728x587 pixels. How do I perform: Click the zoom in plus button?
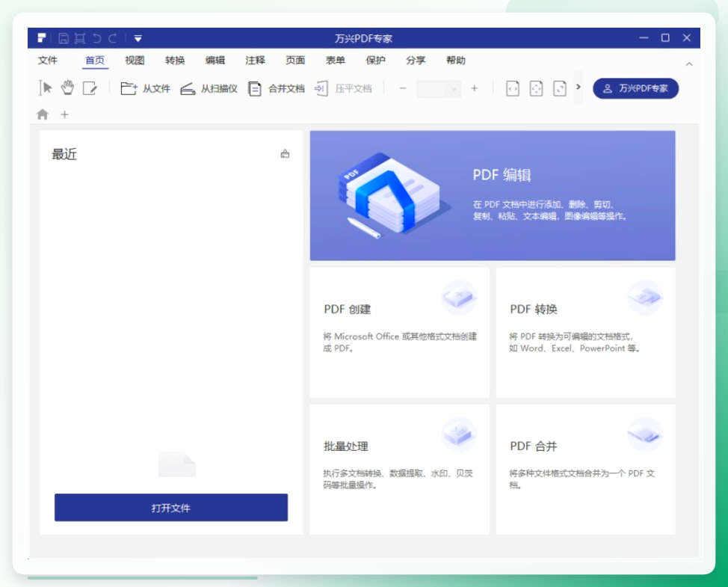click(474, 88)
